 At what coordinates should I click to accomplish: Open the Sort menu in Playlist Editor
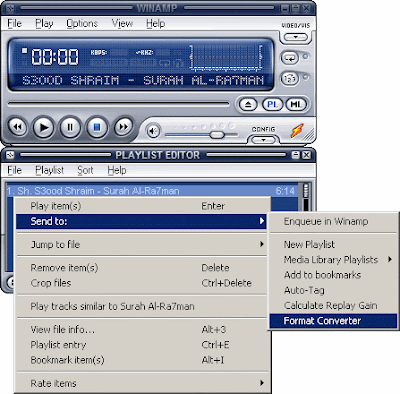(85, 170)
